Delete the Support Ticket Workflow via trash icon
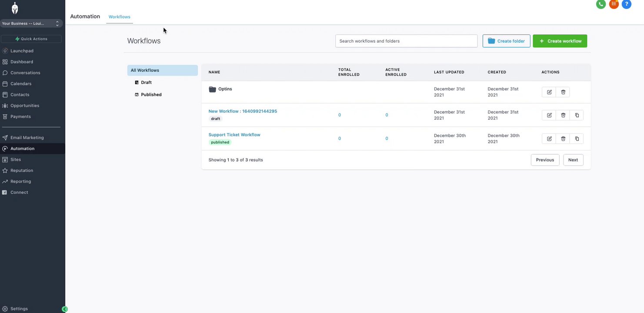Viewport: 644px width, 313px height. [x=563, y=139]
